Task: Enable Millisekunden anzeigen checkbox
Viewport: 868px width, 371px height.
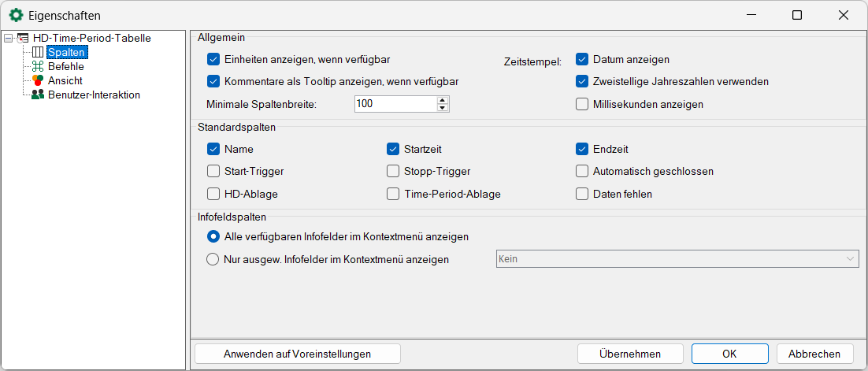Action: click(x=582, y=104)
